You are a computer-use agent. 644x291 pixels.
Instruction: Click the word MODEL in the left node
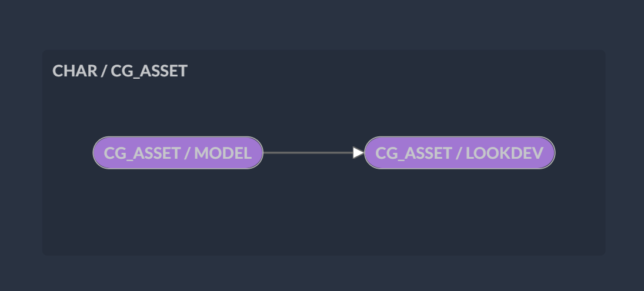click(223, 153)
